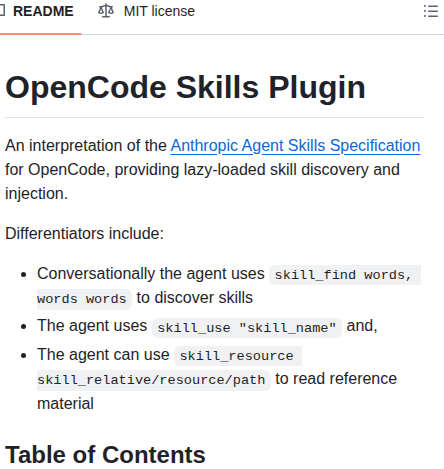
Task: Open the outline list icon menu
Action: click(x=431, y=11)
